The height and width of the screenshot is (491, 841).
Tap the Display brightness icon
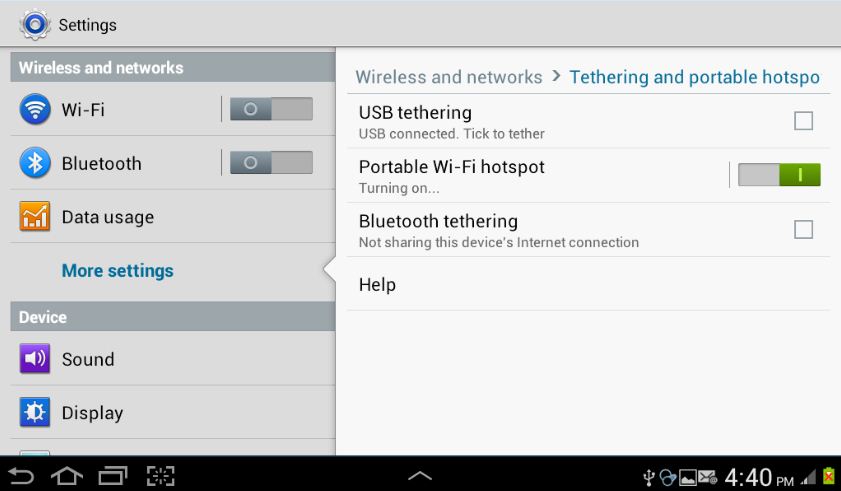coord(35,412)
